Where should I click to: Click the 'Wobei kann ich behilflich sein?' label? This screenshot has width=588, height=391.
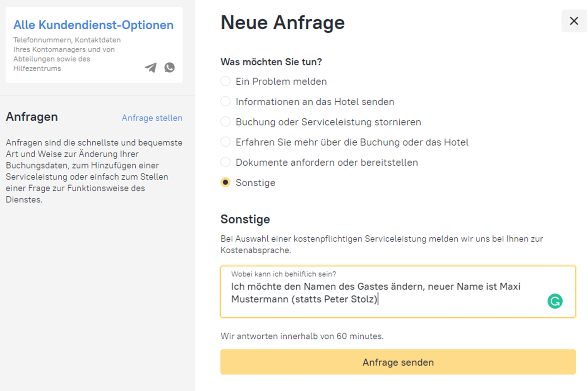click(283, 274)
